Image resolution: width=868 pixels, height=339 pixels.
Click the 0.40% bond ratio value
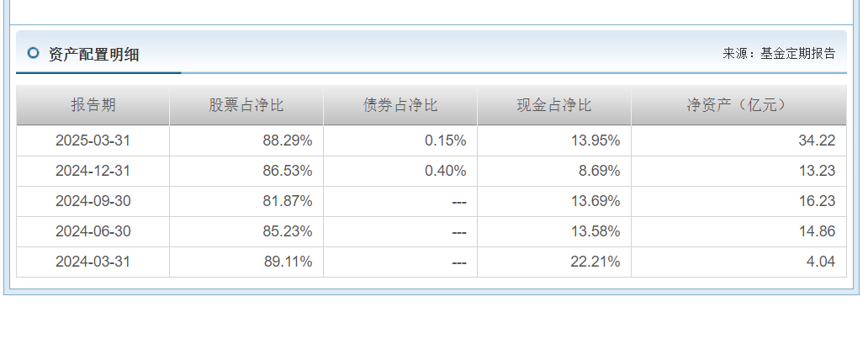point(446,171)
